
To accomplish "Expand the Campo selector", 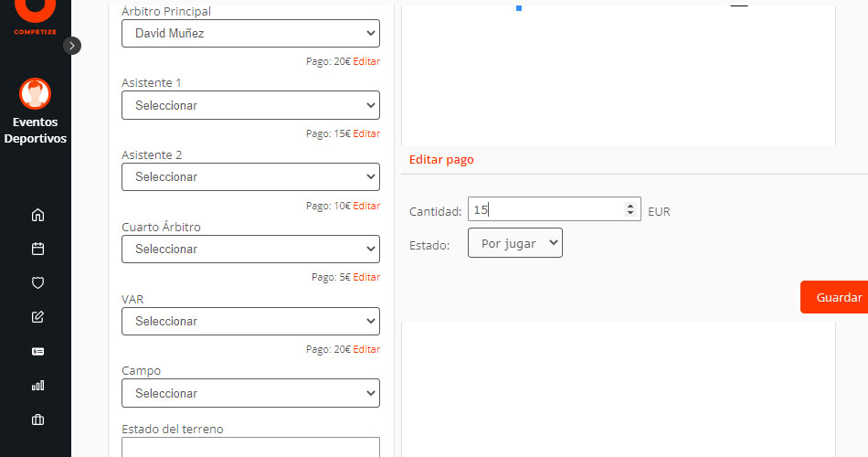I will [x=250, y=393].
